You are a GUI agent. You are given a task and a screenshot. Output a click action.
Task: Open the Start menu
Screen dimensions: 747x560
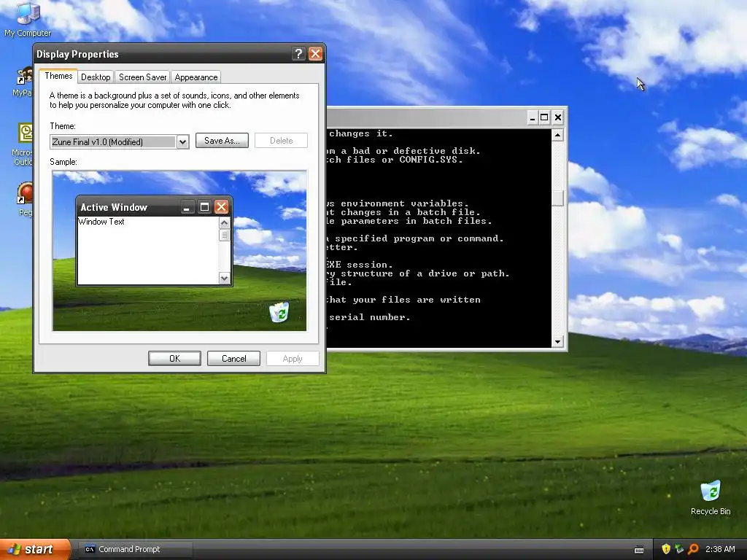pos(34,549)
